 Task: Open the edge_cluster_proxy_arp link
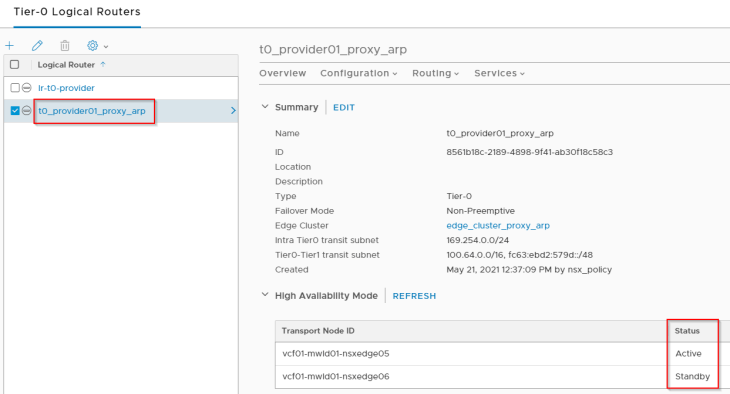(x=498, y=225)
